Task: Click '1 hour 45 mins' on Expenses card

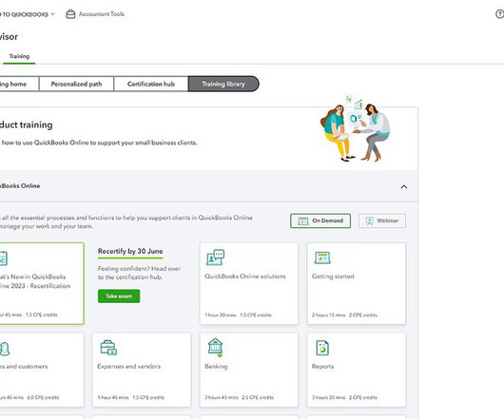Action: tap(113, 397)
